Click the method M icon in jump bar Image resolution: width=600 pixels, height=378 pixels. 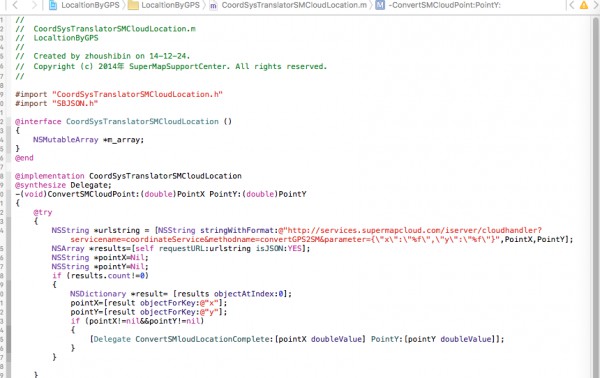pyautogui.click(x=380, y=5)
